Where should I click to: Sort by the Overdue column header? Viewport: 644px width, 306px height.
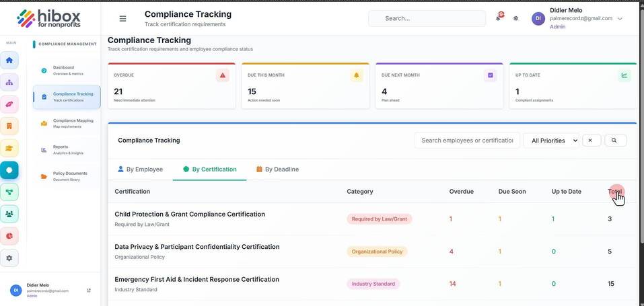pos(461,192)
